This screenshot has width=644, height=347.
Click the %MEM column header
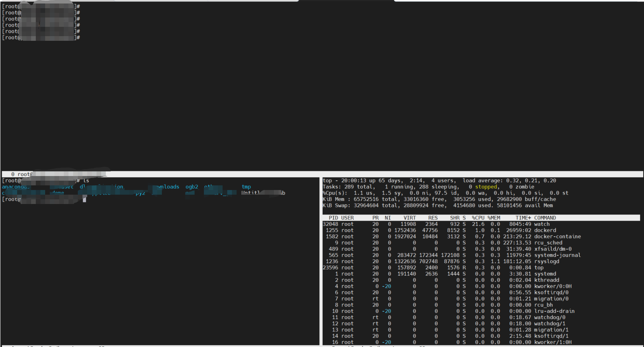tap(494, 218)
